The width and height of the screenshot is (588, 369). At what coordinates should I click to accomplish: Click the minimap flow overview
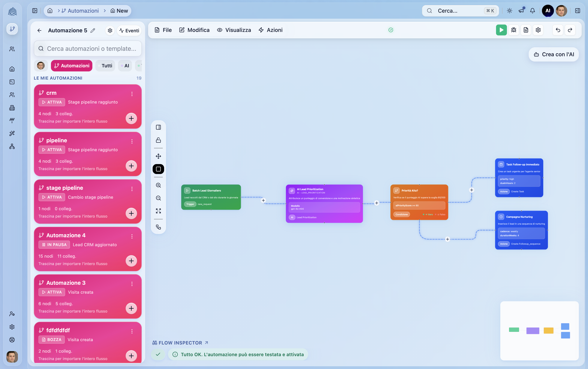click(539, 331)
